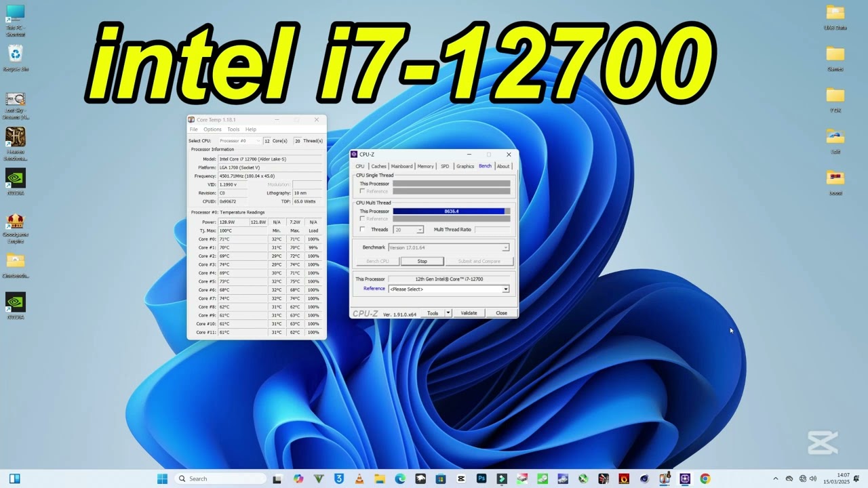Stop the running CPU-Z benchmark
Viewport: 868px width, 488px height.
tap(422, 261)
